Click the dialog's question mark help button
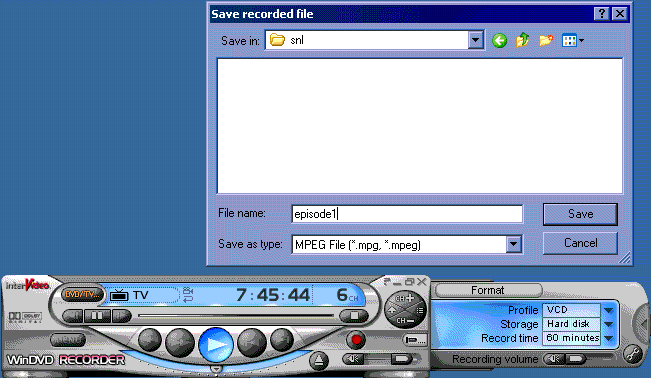Image resolution: width=651 pixels, height=378 pixels. pyautogui.click(x=602, y=14)
